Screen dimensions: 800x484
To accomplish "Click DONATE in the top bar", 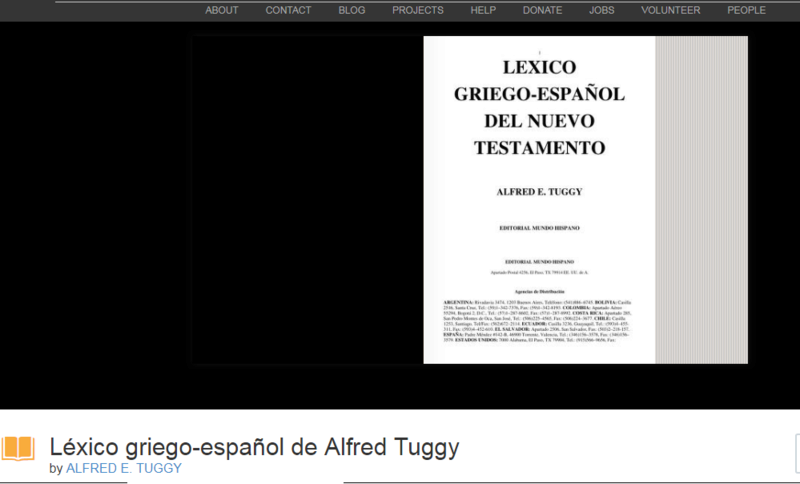I will click(542, 10).
